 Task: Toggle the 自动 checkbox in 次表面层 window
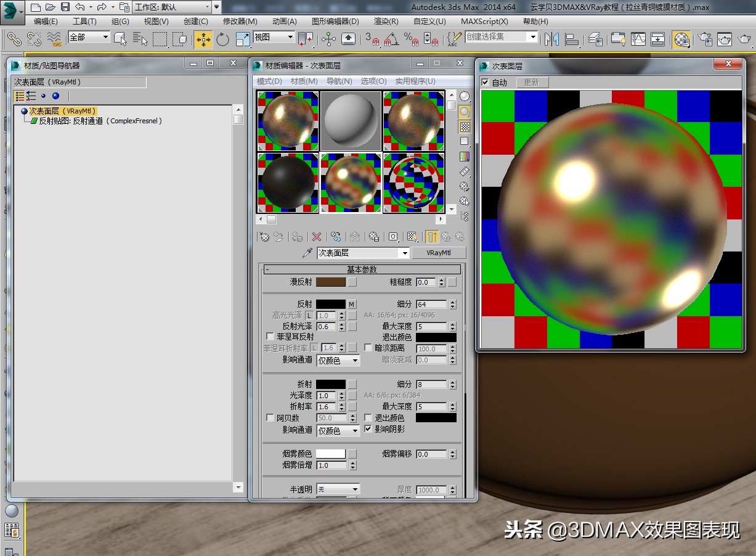point(486,82)
